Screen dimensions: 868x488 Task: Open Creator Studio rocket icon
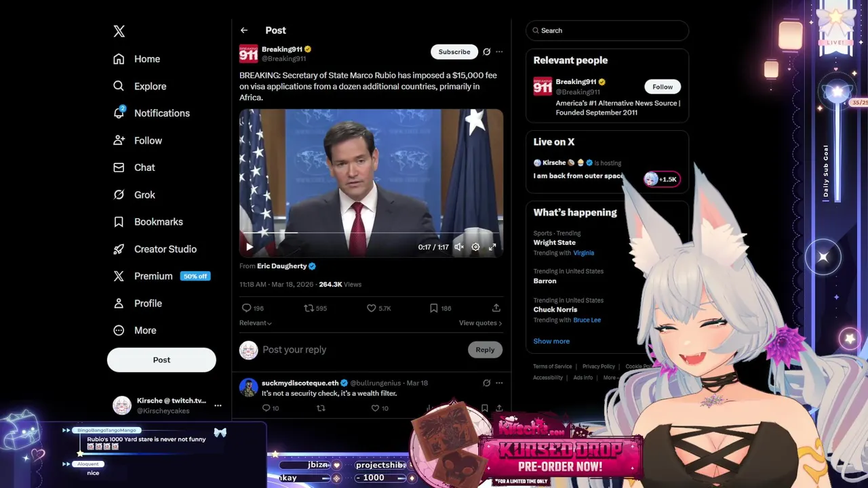(x=119, y=249)
